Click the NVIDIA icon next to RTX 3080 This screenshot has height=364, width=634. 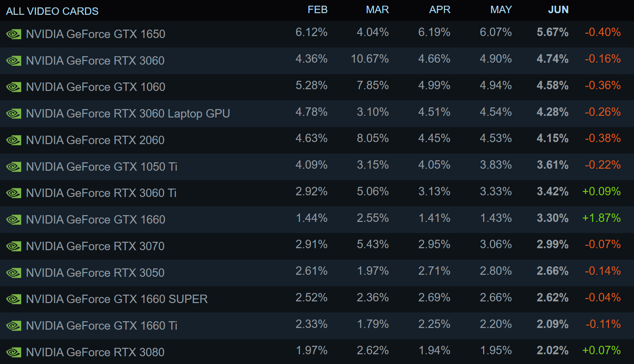[14, 352]
